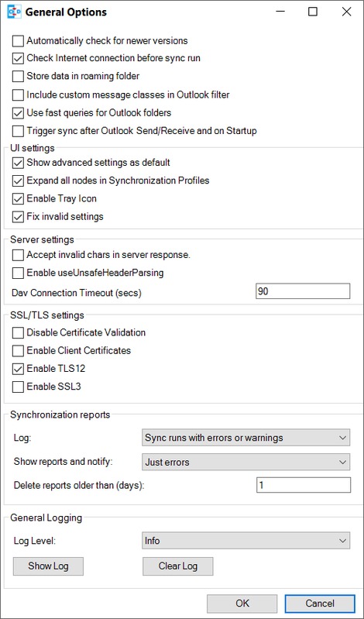Open the Log dropdown for sync reports
Image resolution: width=364 pixels, height=619 pixels.
[x=246, y=438]
